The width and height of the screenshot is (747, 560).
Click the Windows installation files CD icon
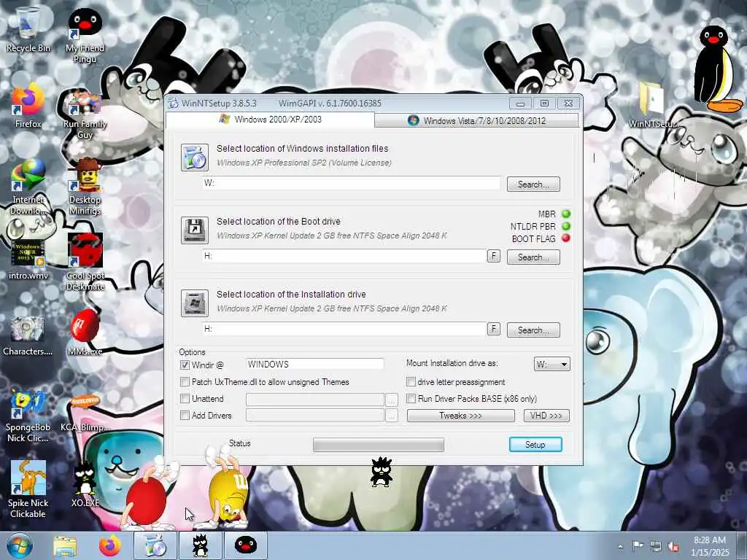coord(194,157)
